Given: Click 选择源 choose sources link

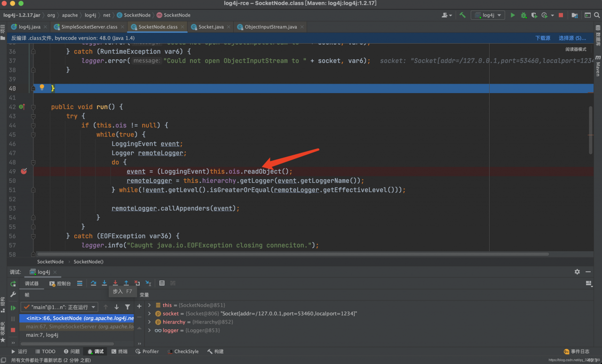Looking at the screenshot, I should [572, 38].
